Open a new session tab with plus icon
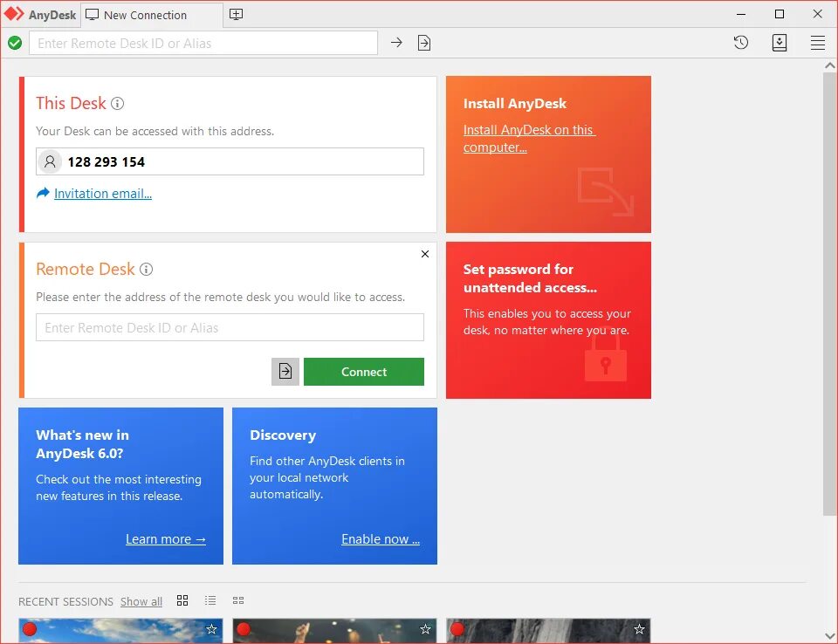This screenshot has height=644, width=838. (236, 15)
